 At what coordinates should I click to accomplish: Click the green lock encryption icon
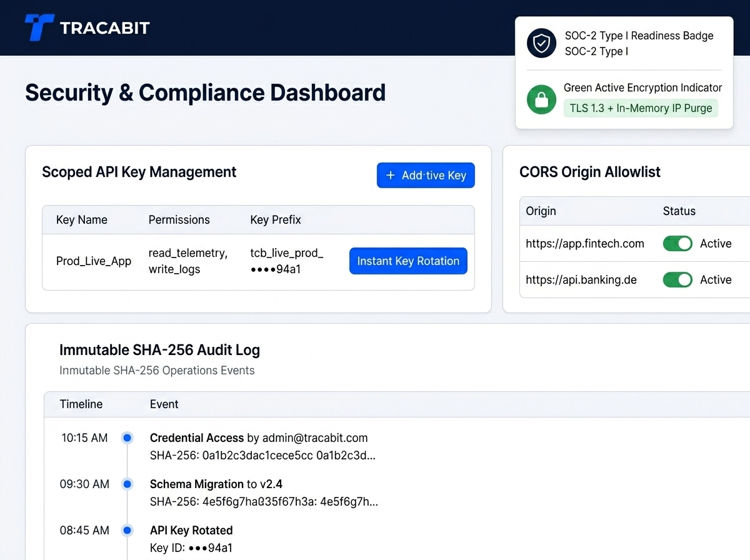pyautogui.click(x=541, y=99)
